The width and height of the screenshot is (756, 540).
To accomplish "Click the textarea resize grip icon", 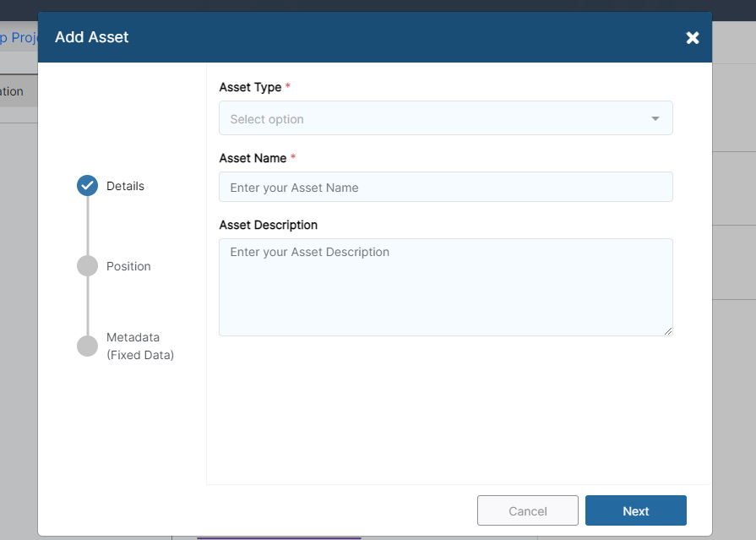I will tap(668, 330).
